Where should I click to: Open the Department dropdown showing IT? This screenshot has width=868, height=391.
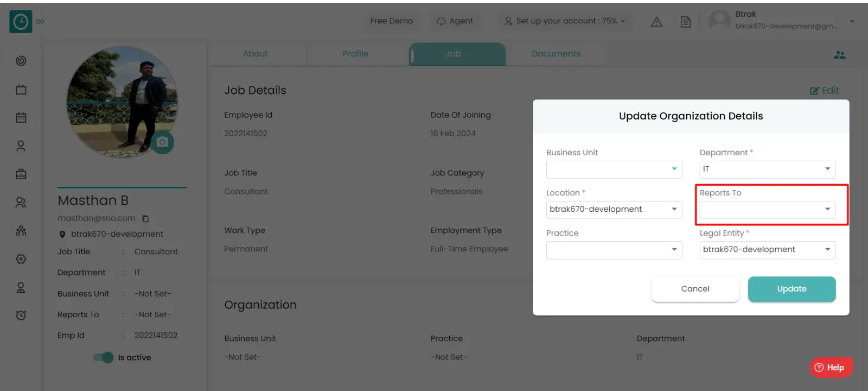tap(768, 169)
